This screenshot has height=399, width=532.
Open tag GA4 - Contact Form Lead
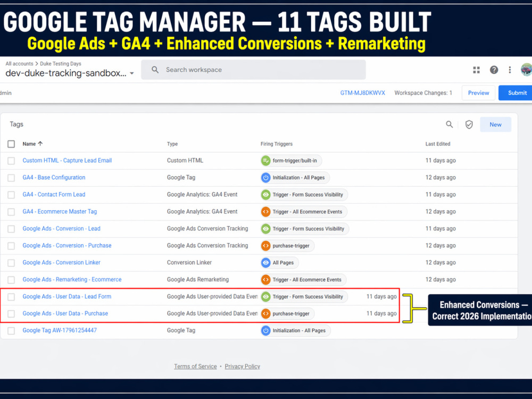54,194
